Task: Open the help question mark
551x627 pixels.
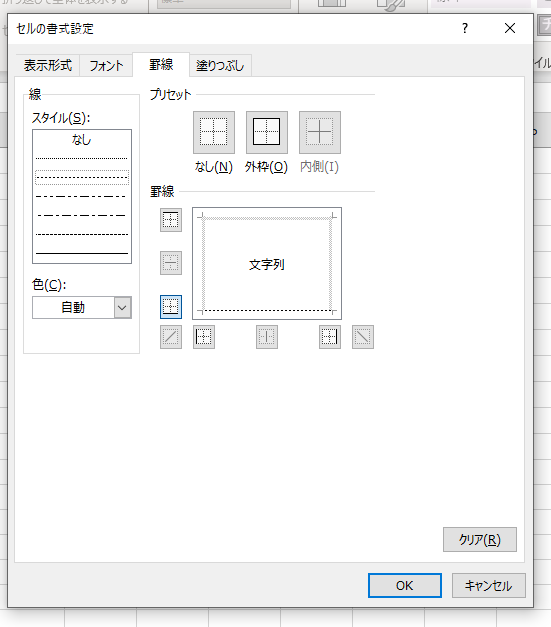Action: 465,28
